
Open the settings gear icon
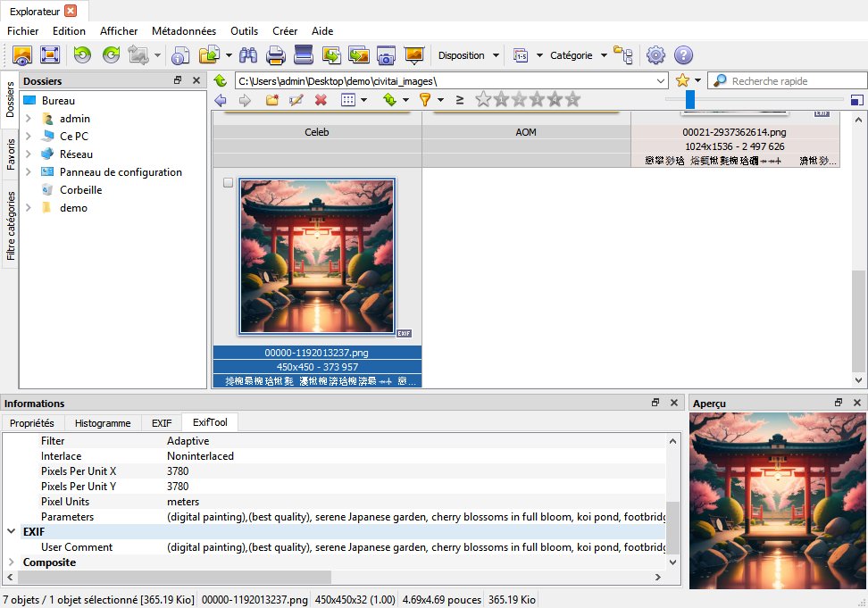(656, 55)
